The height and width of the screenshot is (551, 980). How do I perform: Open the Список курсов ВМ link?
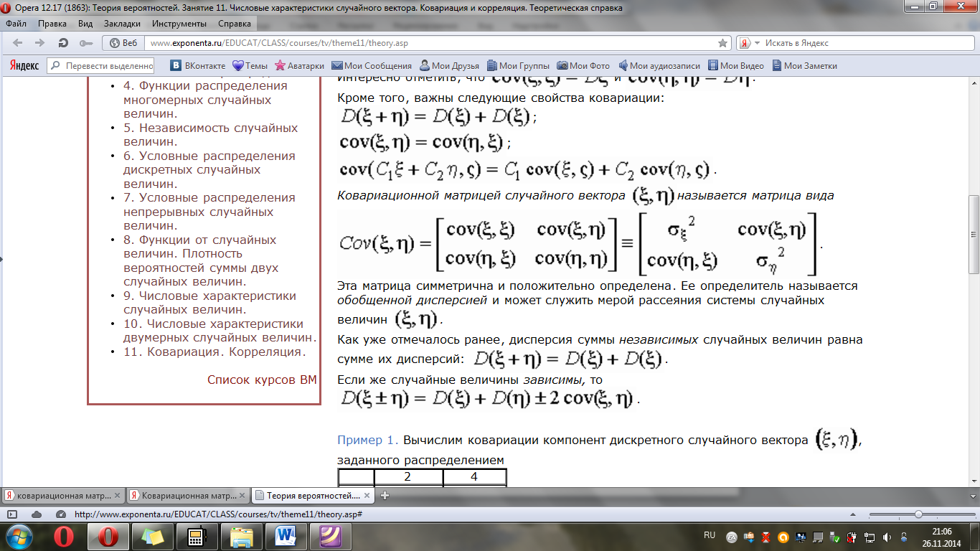pos(262,380)
